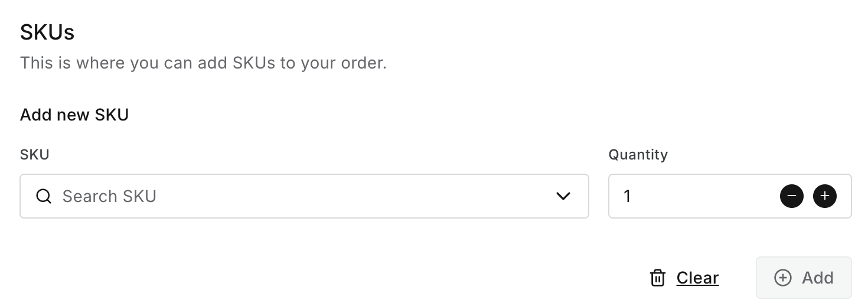868x306 pixels.
Task: Click blank area inside SKU search box
Action: point(354,196)
